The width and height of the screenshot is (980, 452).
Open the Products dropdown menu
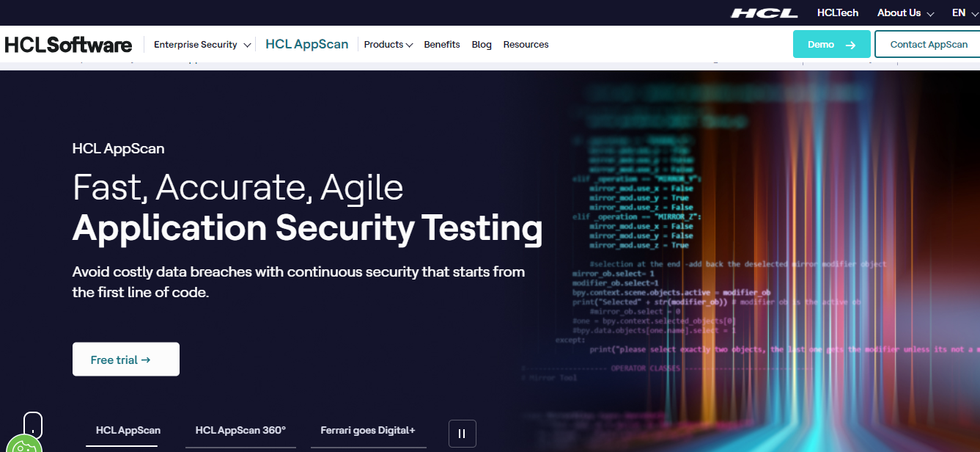pos(388,45)
